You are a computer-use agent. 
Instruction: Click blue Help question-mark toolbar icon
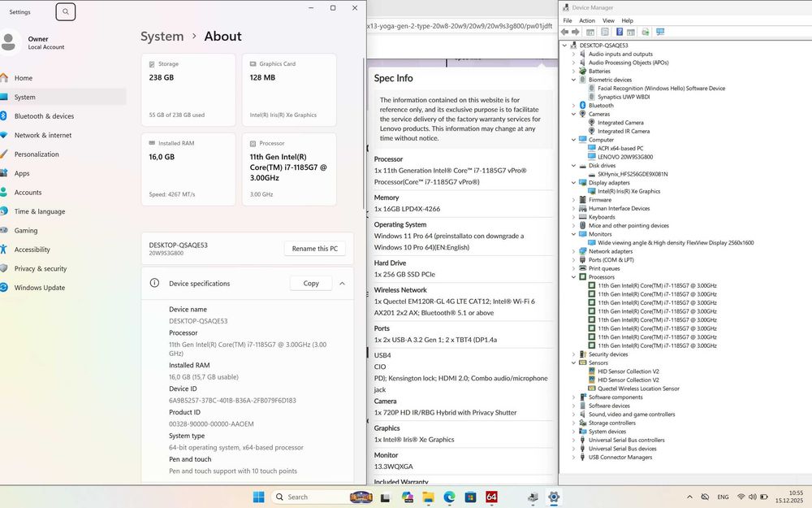point(620,32)
